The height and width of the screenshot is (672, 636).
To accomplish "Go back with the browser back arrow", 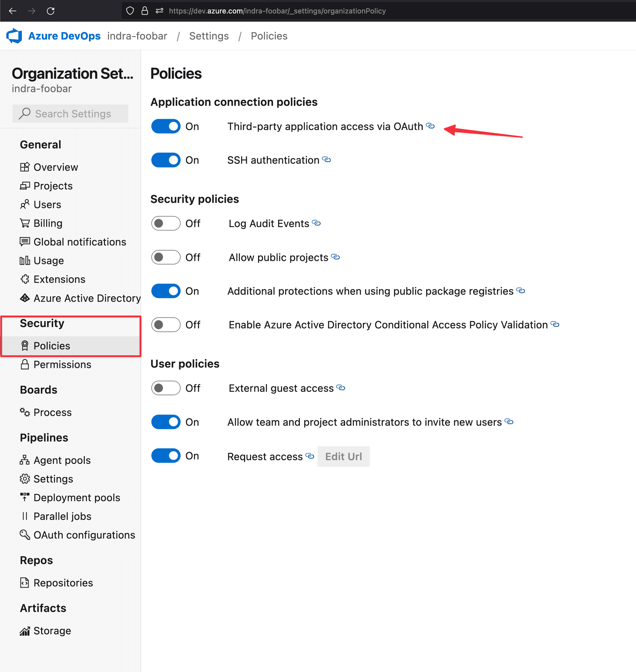I will point(13,11).
